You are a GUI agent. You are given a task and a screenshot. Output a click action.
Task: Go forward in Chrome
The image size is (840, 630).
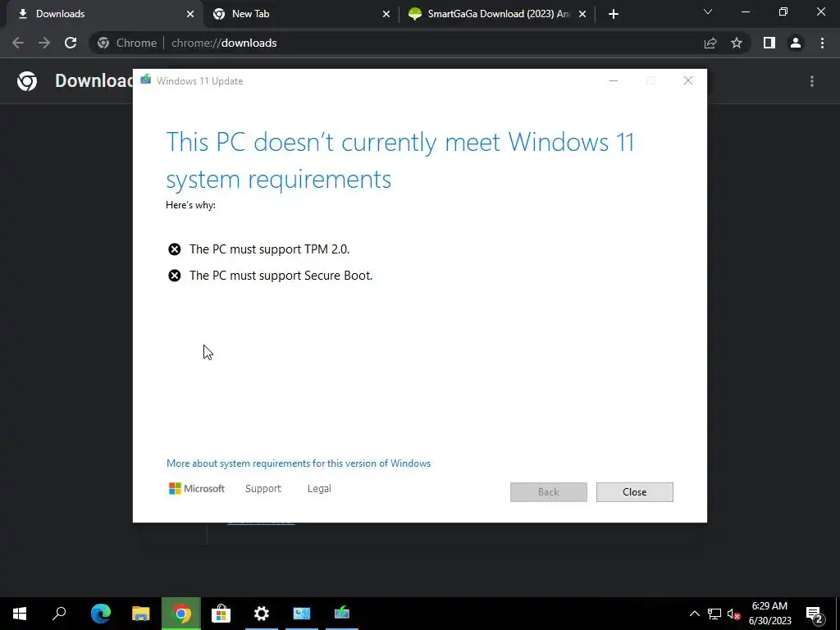point(44,43)
